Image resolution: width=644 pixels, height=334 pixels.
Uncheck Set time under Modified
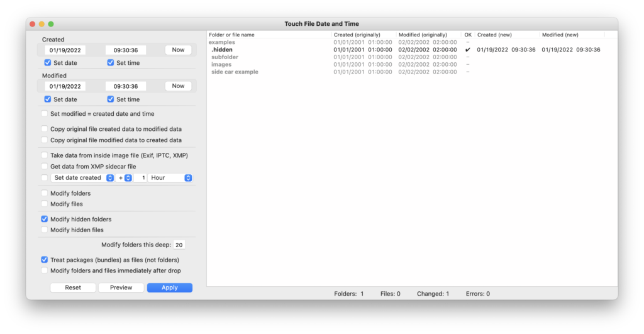point(111,99)
